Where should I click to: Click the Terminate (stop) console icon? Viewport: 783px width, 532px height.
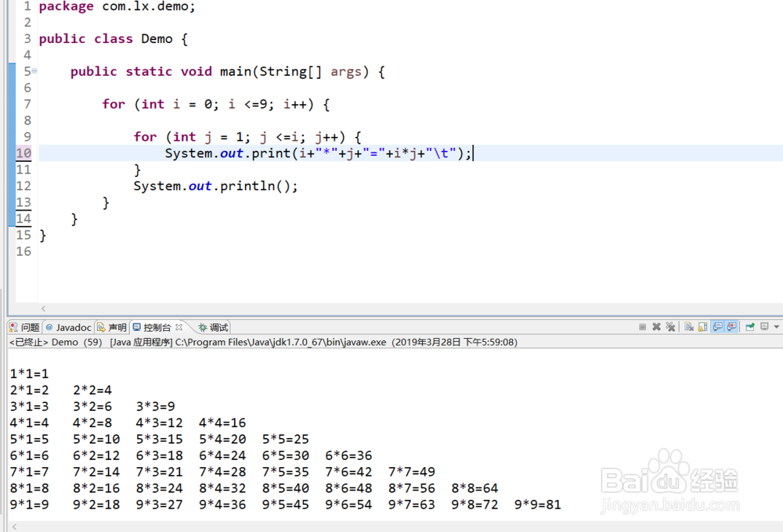[x=643, y=327]
